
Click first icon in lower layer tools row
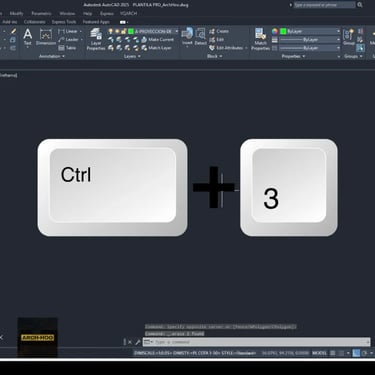111,48
